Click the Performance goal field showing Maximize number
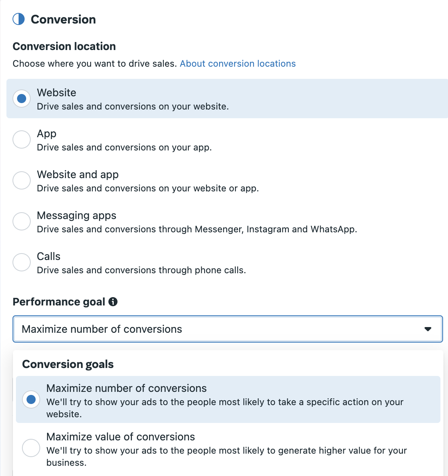 [228, 329]
